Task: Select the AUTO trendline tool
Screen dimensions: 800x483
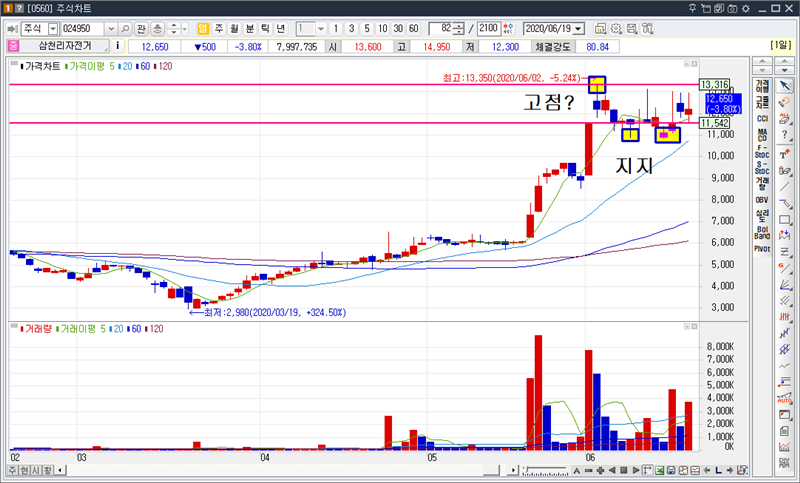Action: point(784,399)
